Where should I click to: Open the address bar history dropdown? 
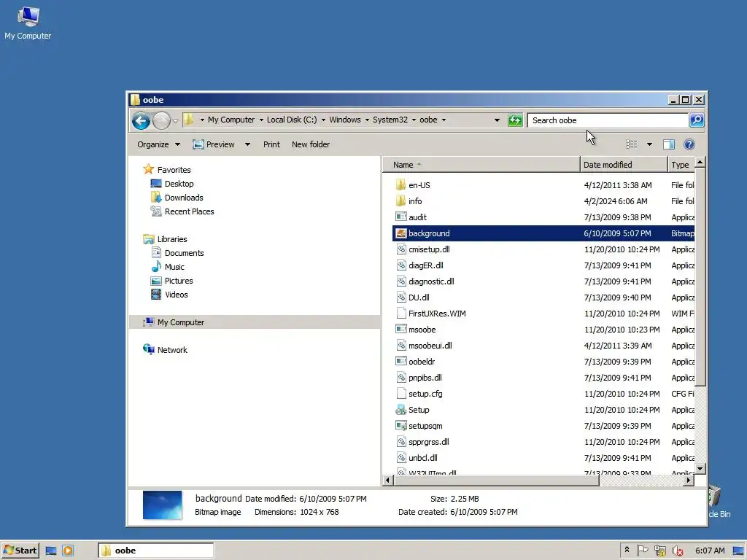(497, 120)
